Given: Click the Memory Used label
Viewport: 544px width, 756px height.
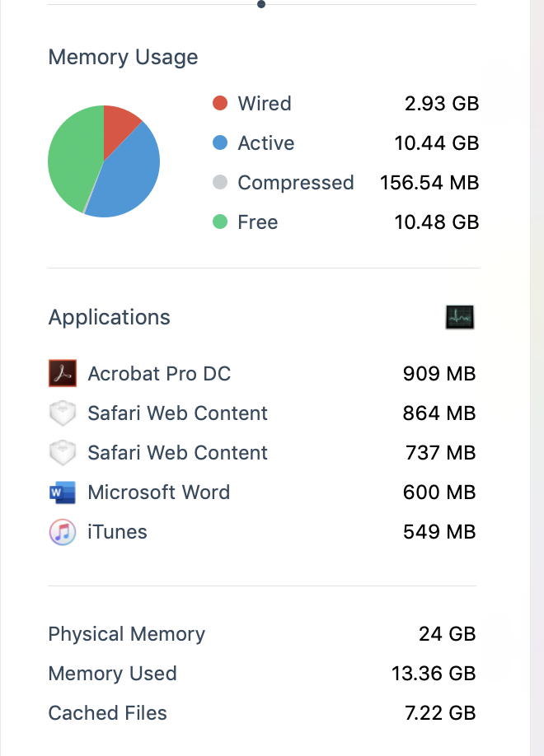Looking at the screenshot, I should (113, 674).
